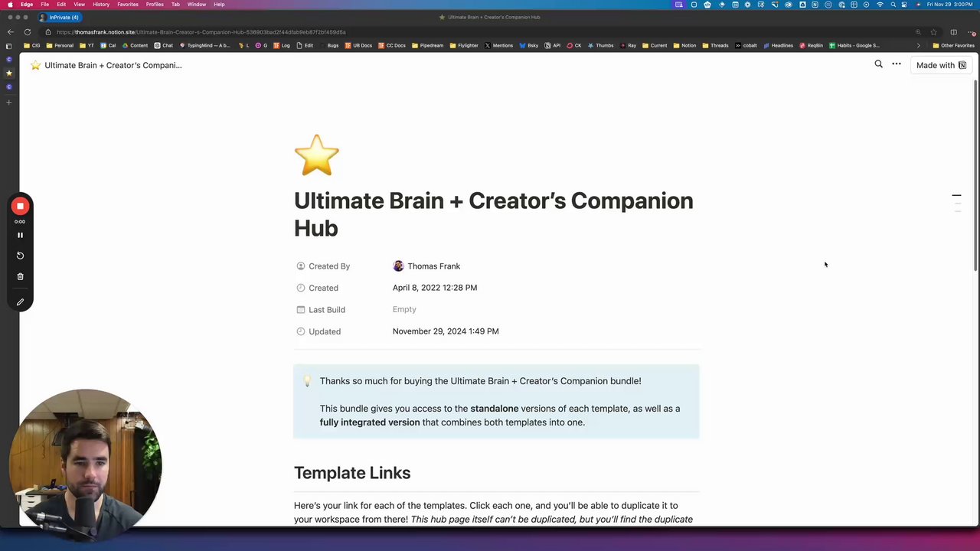Go back with the browser back arrow
980x551 pixels.
[10, 32]
